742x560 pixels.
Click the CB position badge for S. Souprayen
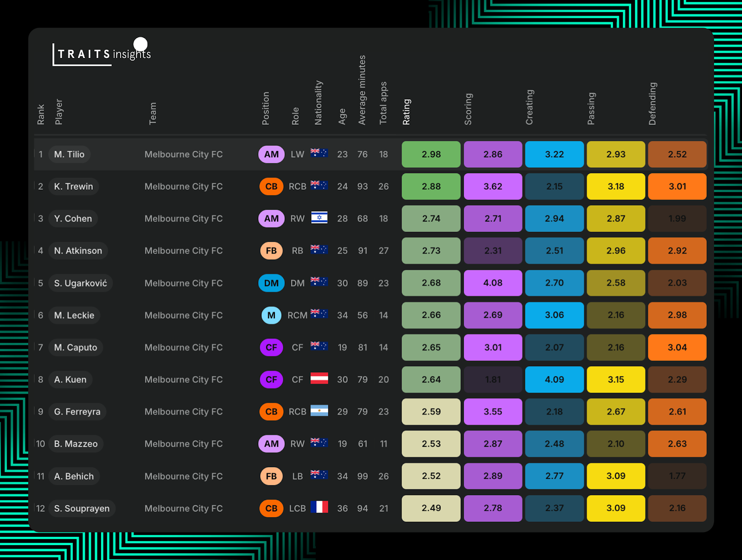tap(271, 508)
